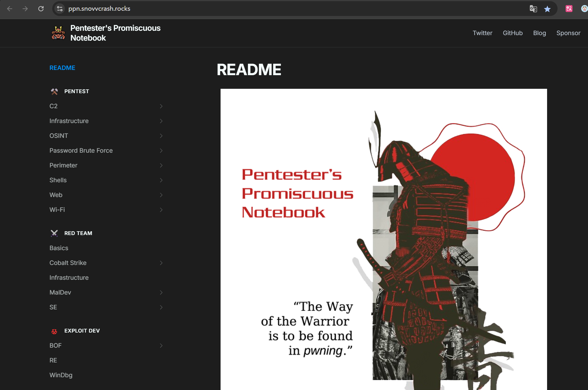Screen dimensions: 588x390
Task: Open the Perimeter page
Action: click(x=63, y=165)
